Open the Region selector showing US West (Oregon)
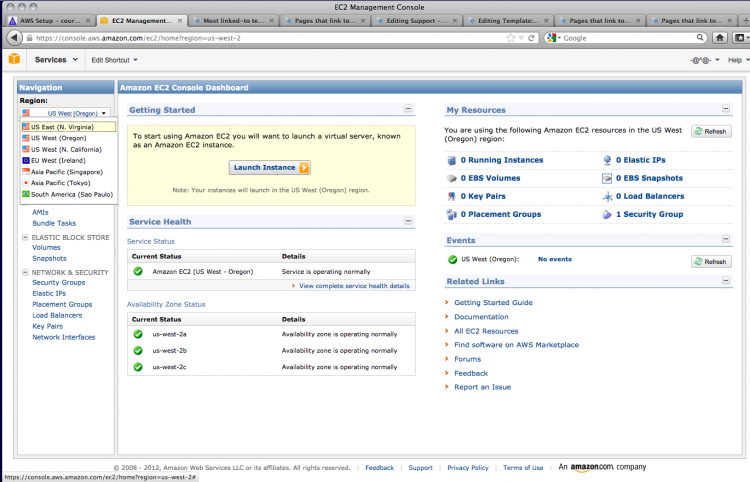Viewport: 750px width, 482px height. (66, 113)
